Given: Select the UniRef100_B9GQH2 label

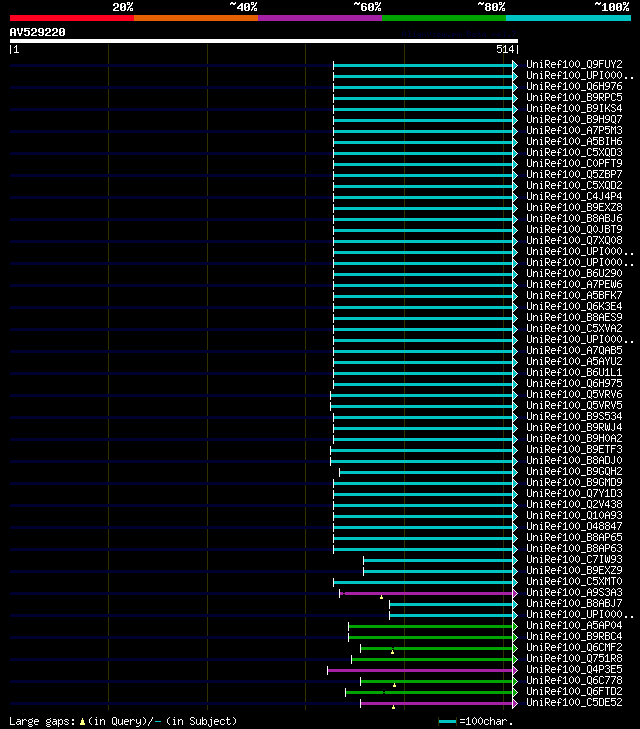Looking at the screenshot, I should click(x=574, y=471).
